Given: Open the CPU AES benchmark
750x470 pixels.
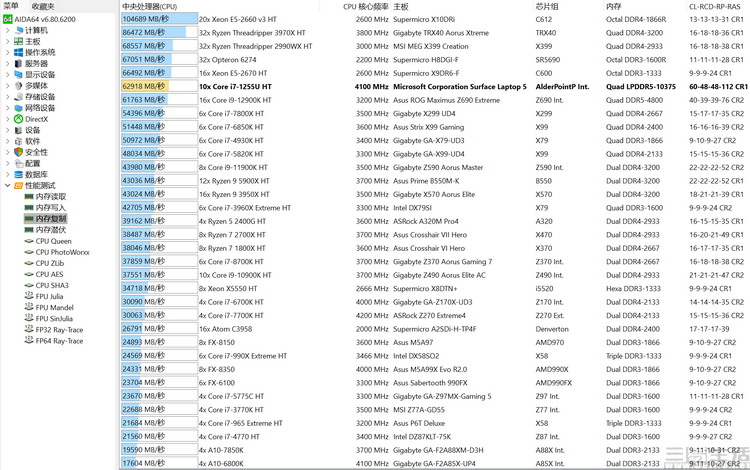Looking at the screenshot, I should (x=49, y=274).
